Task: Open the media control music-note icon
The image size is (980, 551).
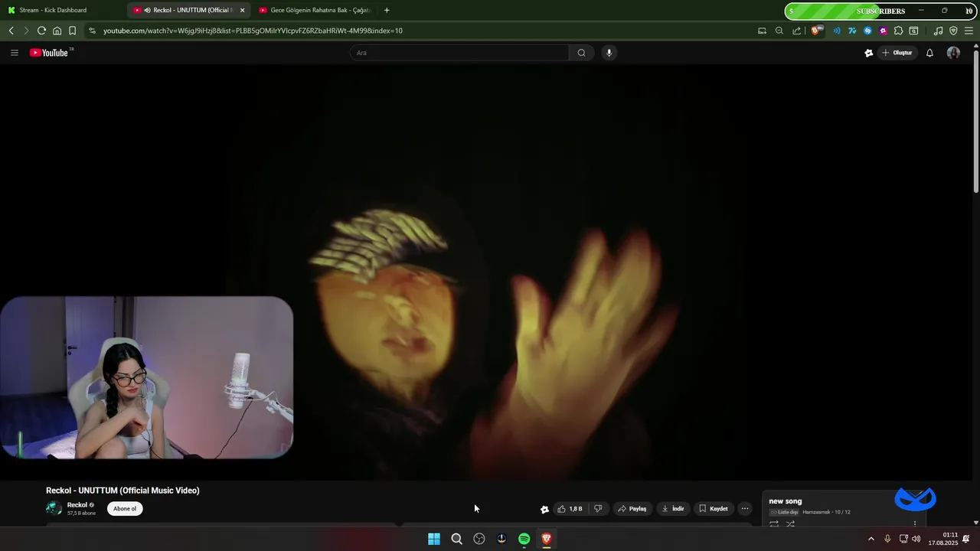Action: coord(939,31)
